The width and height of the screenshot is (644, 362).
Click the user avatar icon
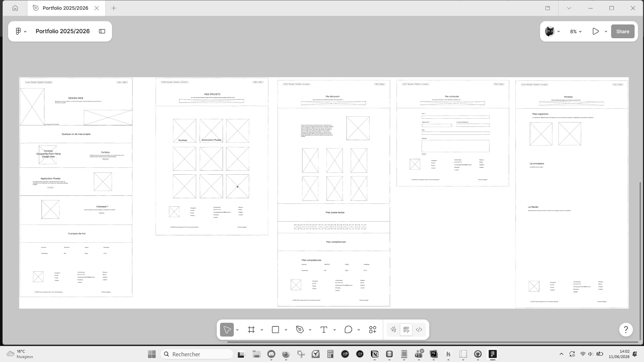pyautogui.click(x=549, y=32)
